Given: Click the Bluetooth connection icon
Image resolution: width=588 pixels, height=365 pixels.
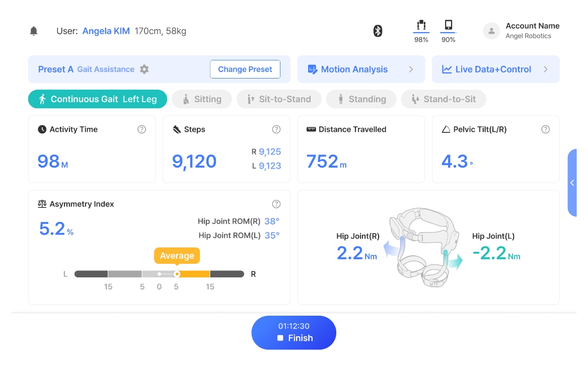Looking at the screenshot, I should [x=378, y=31].
